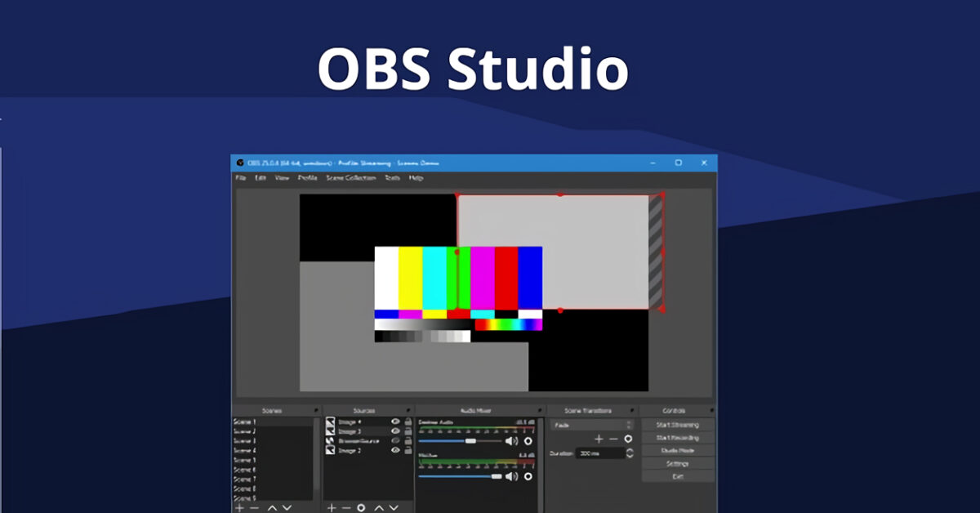
Task: Click the Start Streaming button
Action: (677, 425)
